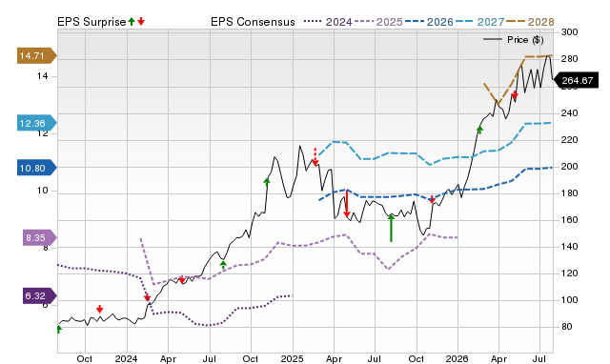
Task: Click the red surprise arrow near Feb 2024
Action: pos(147,297)
